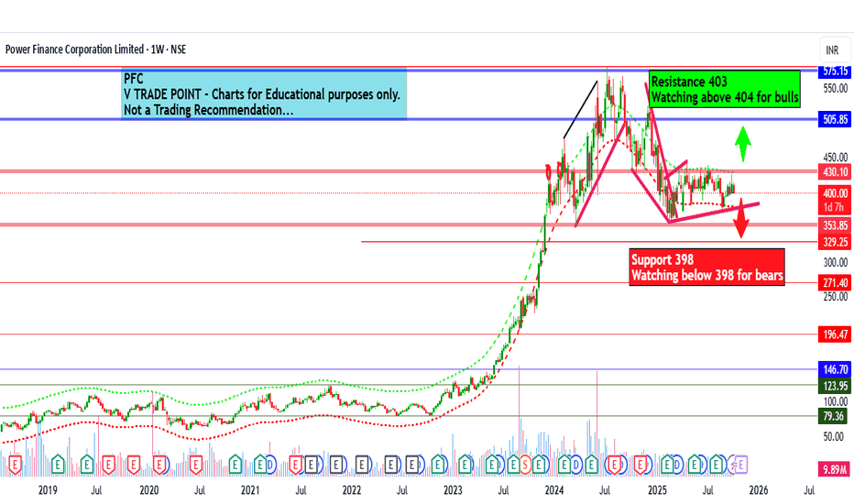Click the lightning icon beside the purple E marker
Screen dimensions: 854x504
click(734, 466)
